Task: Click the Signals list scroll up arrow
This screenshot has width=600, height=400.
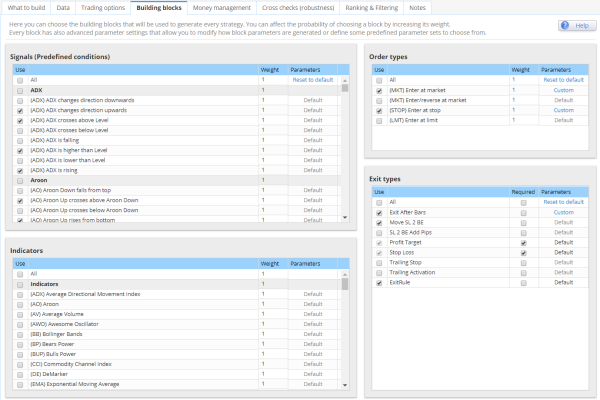Action: coord(345,81)
